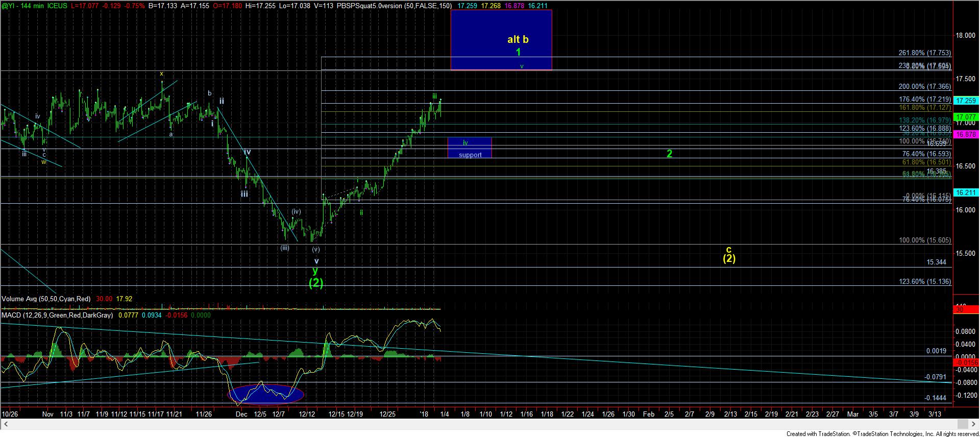The width and height of the screenshot is (980, 437).
Task: Click the 'Volume Avg (50,50,Cyan,Red)' label
Action: 46,299
